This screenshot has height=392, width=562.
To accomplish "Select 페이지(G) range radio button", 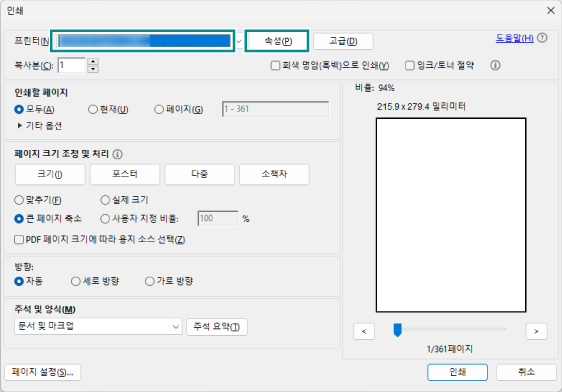I will 159,109.
